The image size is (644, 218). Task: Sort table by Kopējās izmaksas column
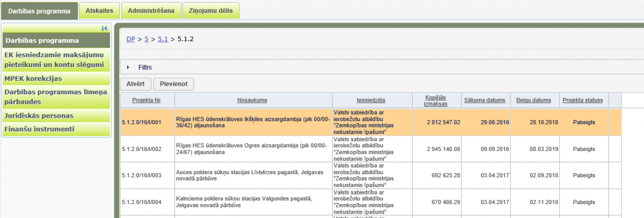click(x=435, y=100)
